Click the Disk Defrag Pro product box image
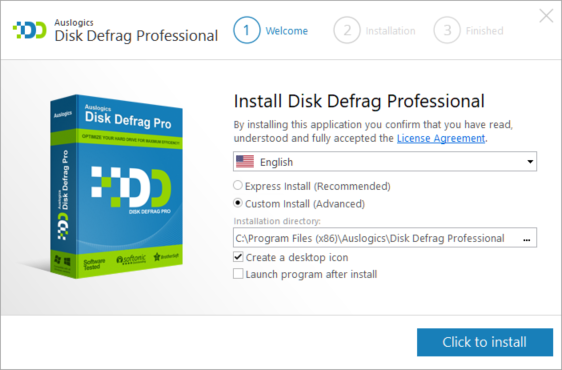Screen dimensions: 562x370 pos(116,186)
